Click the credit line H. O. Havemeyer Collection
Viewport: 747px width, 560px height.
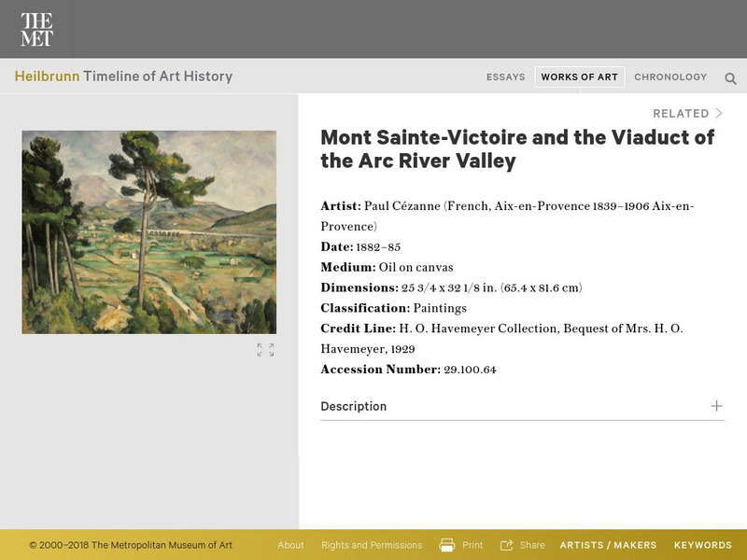click(478, 329)
